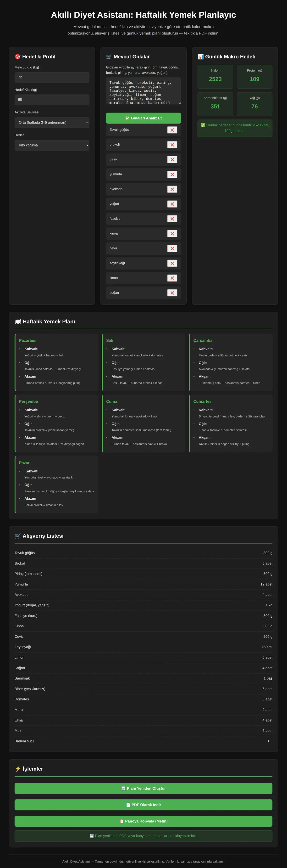Delete zeytinyağı with the red X
Screen dimensions: 287x868
[172, 263]
